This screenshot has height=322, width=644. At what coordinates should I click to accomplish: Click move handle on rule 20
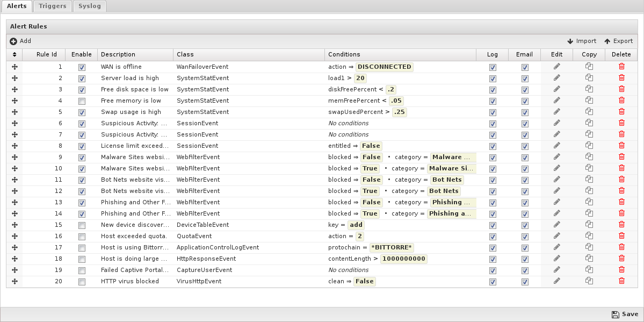pyautogui.click(x=15, y=281)
